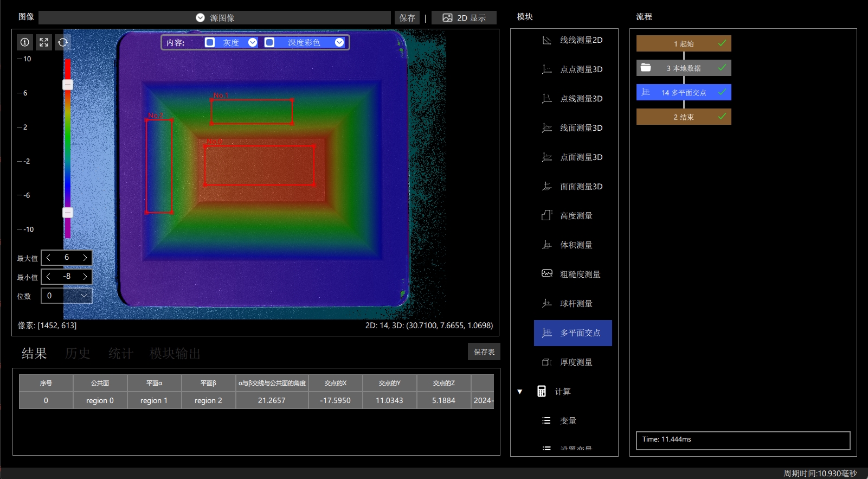Select the 1 起始 flow node
Screen dimensions: 868x479
[x=684, y=43]
